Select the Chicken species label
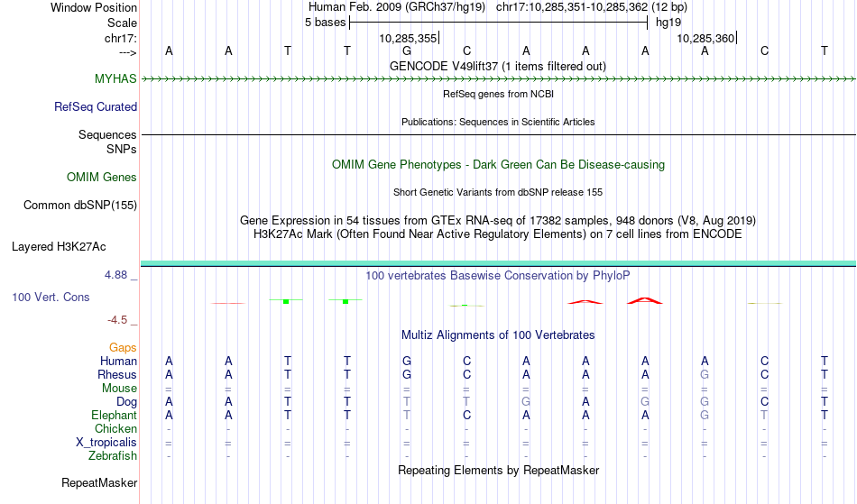Screen dimensions: 857x504 click(x=115, y=428)
